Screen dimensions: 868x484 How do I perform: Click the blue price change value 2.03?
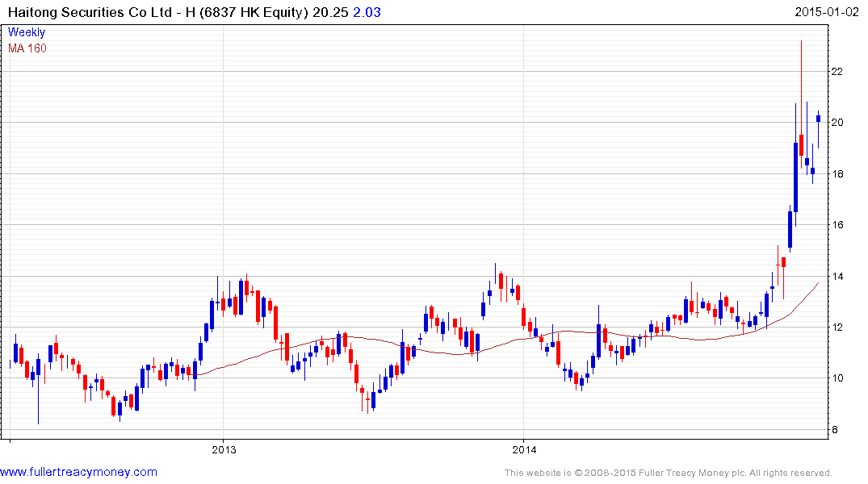[x=367, y=12]
